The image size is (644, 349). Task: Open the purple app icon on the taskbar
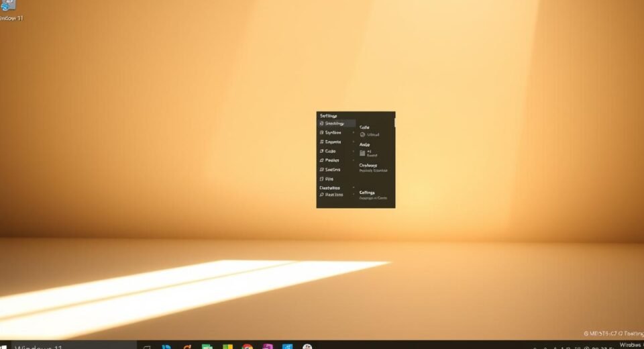(268, 346)
